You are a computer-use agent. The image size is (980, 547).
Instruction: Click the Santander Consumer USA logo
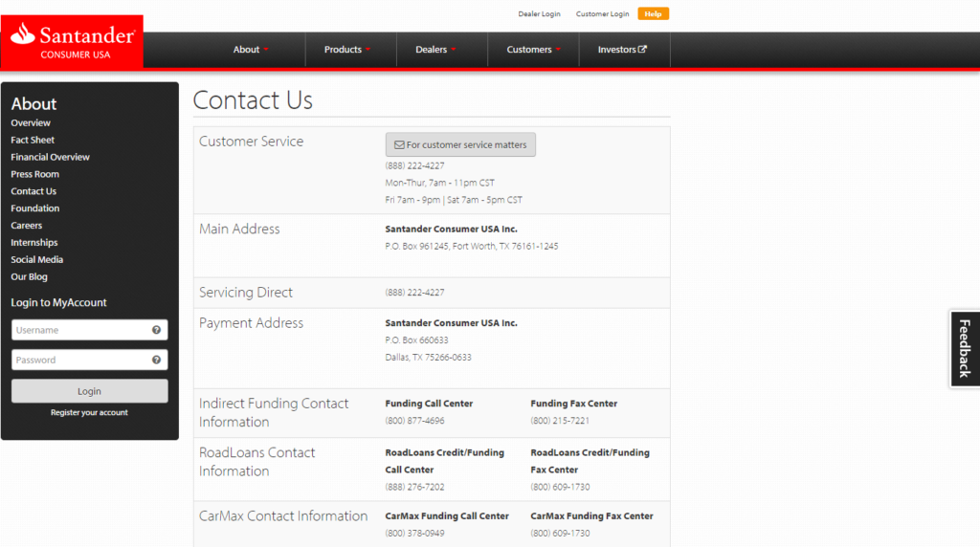(72, 42)
